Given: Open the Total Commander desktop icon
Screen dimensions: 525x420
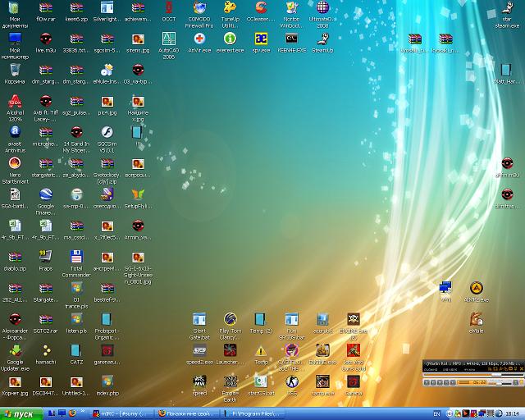Looking at the screenshot, I should [x=76, y=256].
